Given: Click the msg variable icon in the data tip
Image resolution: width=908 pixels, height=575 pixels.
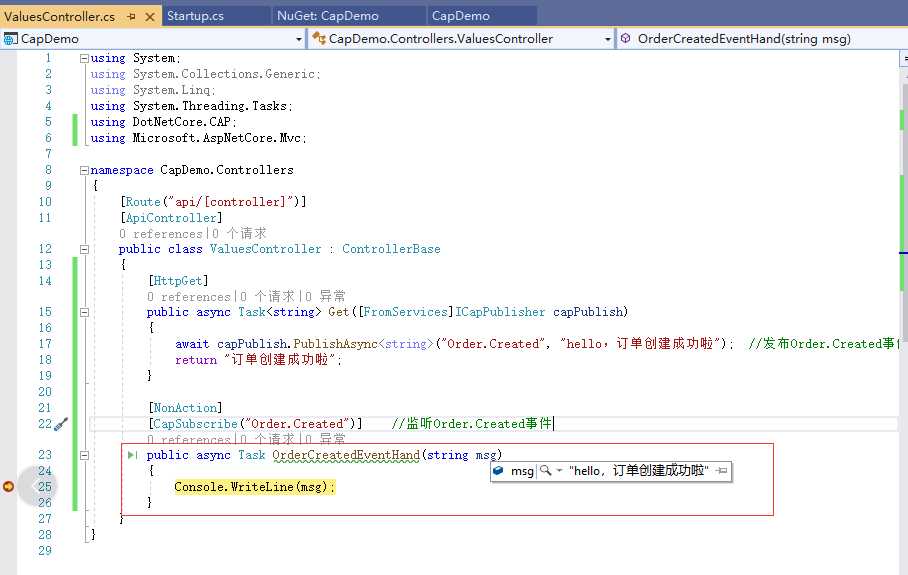Looking at the screenshot, I should 498,471.
